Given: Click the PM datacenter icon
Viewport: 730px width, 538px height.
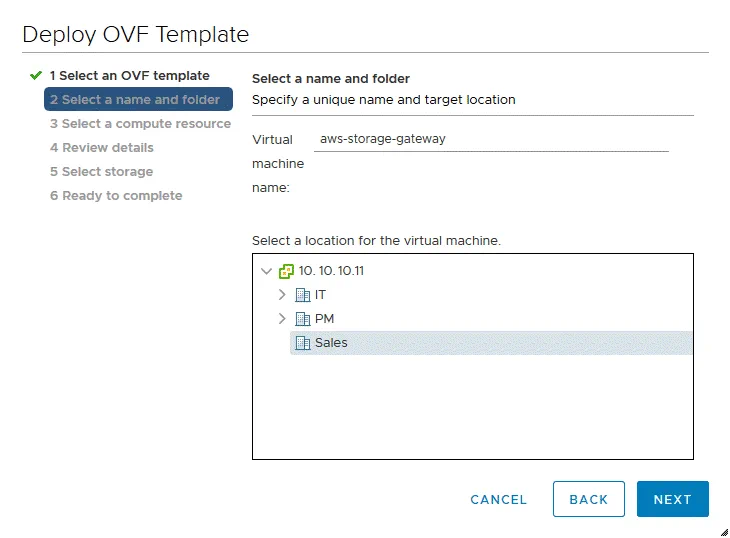Looking at the screenshot, I should click(x=303, y=319).
